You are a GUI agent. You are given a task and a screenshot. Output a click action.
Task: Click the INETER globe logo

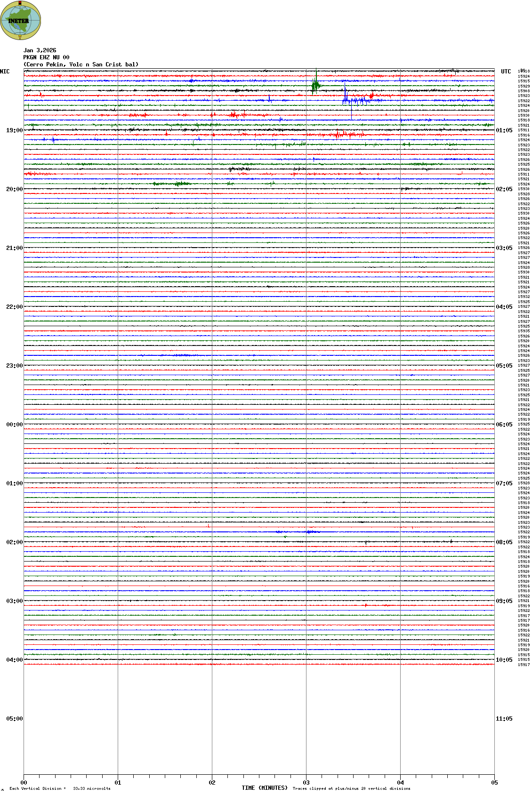[20, 20]
